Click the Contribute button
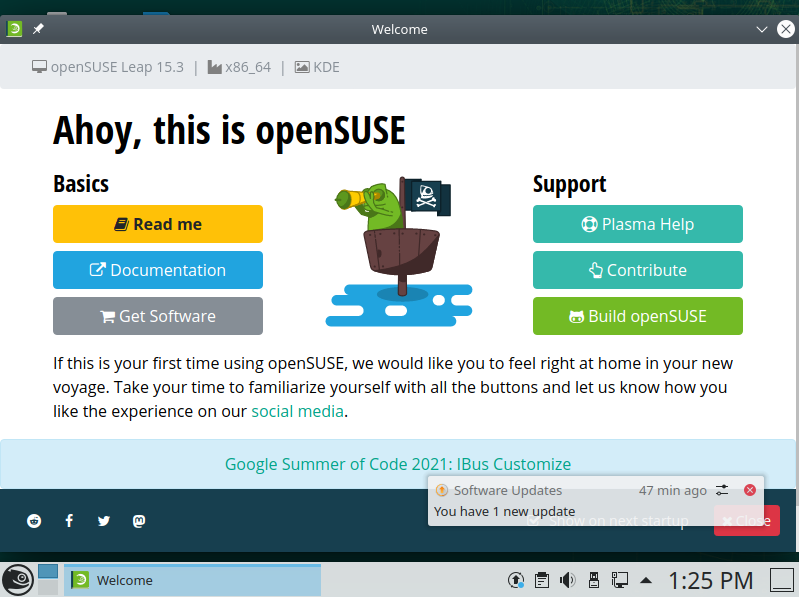This screenshot has width=799, height=597. (638, 270)
